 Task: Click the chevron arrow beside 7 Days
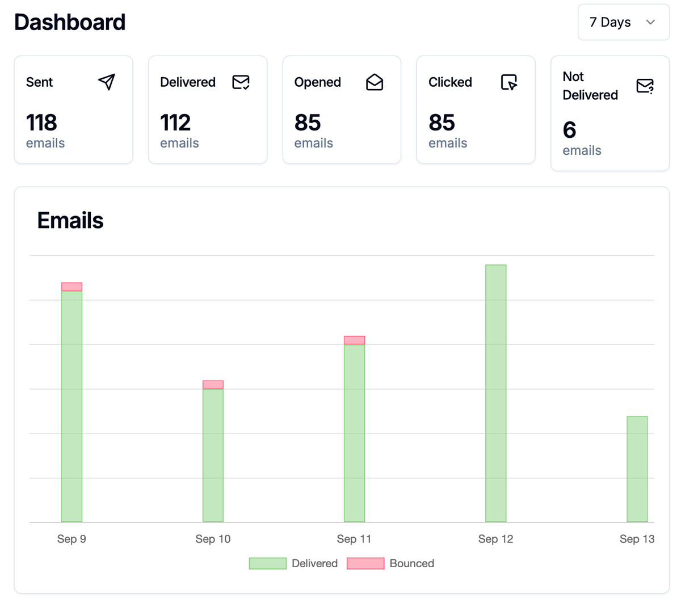[x=650, y=22]
